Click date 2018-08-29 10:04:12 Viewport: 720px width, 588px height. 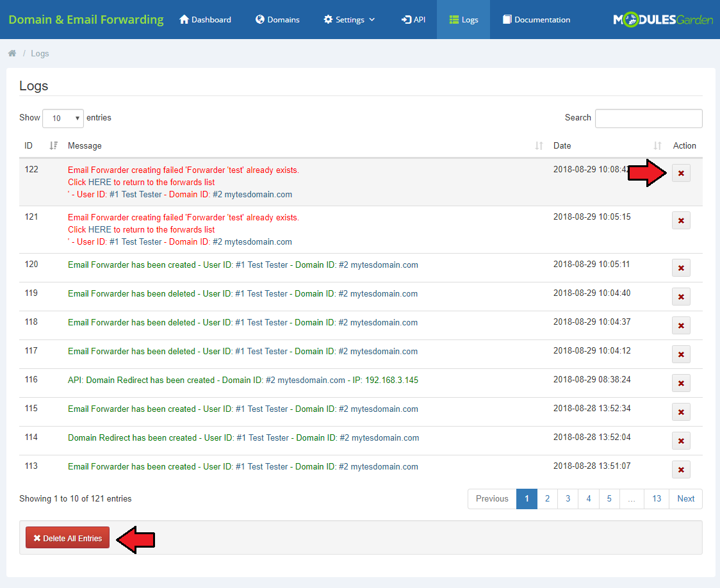pos(592,351)
